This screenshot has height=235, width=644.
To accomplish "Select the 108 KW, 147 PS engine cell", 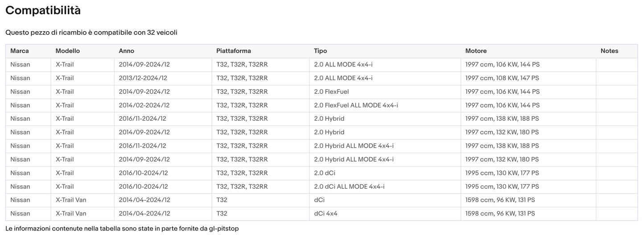I will click(x=502, y=78).
